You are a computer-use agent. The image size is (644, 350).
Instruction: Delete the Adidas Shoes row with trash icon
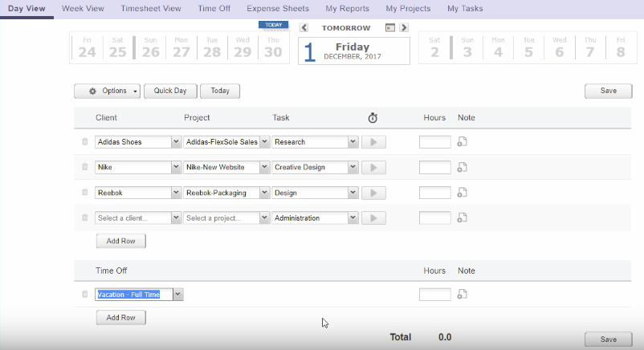click(84, 142)
